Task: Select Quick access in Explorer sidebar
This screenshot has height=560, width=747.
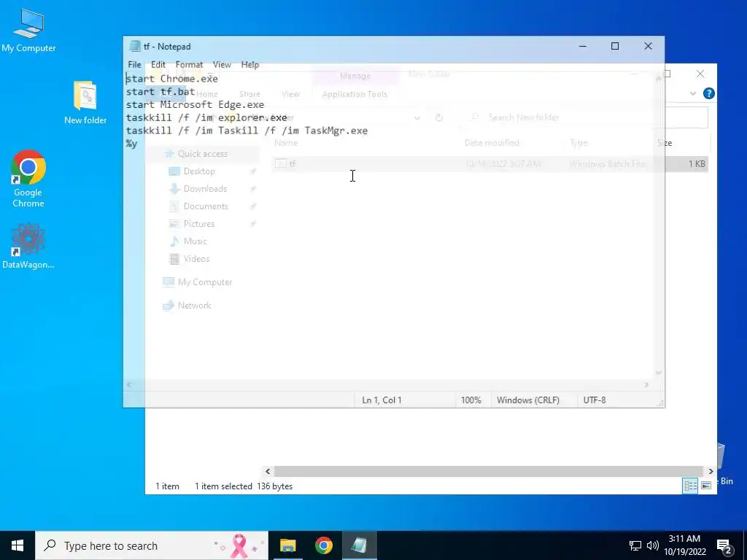Action: coord(203,154)
